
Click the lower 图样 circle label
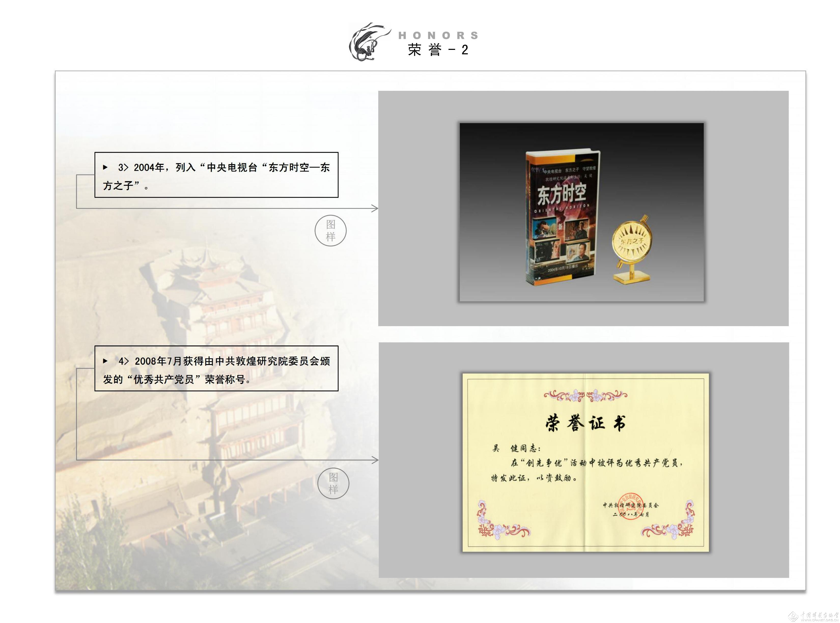pyautogui.click(x=333, y=483)
